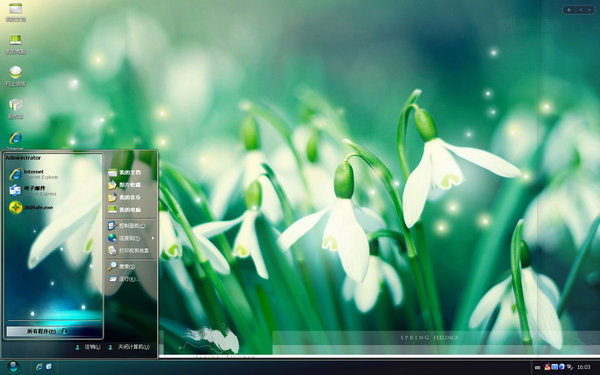
Task: Open Printers and Faxes (打印机和传真) entry
Action: 129,251
